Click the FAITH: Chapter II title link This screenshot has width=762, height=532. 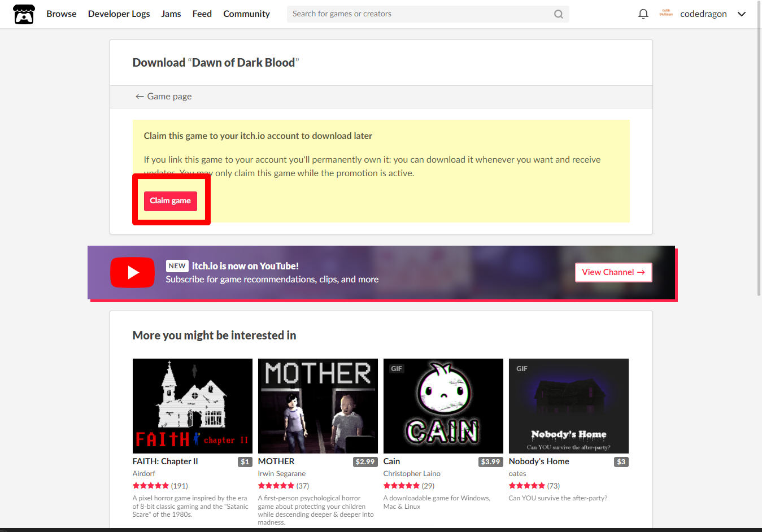click(165, 461)
